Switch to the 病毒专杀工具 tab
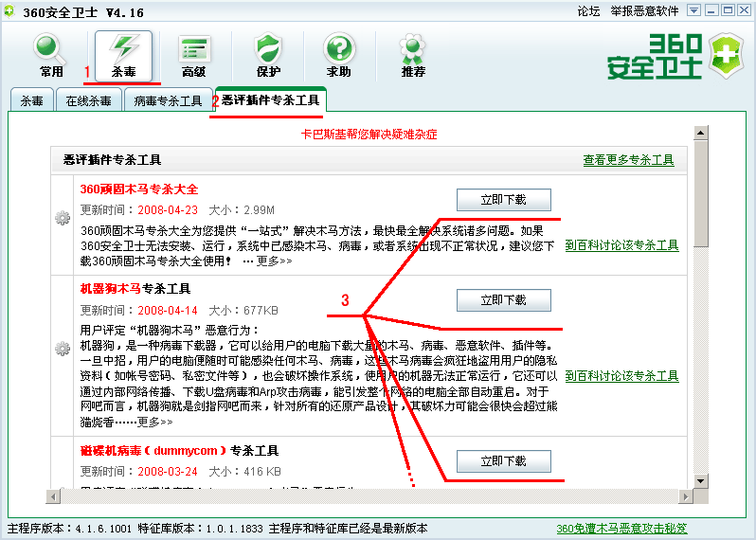Screen dimensions: 756x540 coord(168,99)
